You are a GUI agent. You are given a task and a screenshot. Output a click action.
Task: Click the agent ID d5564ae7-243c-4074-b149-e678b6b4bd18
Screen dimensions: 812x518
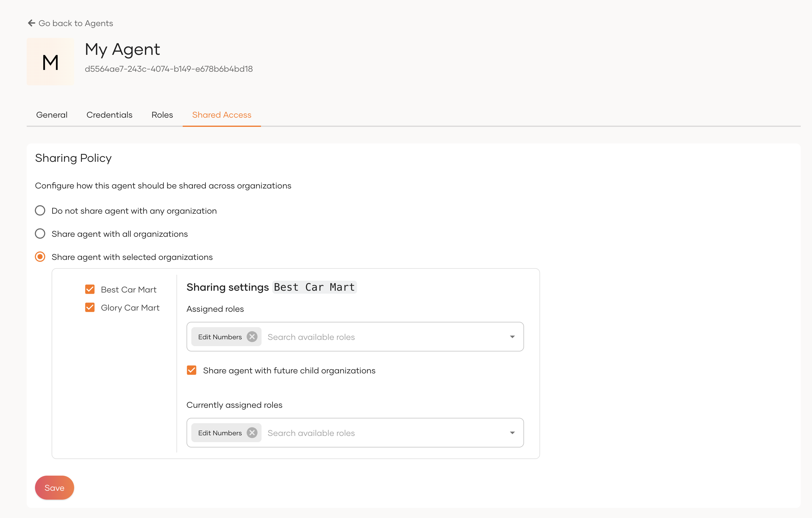(169, 69)
